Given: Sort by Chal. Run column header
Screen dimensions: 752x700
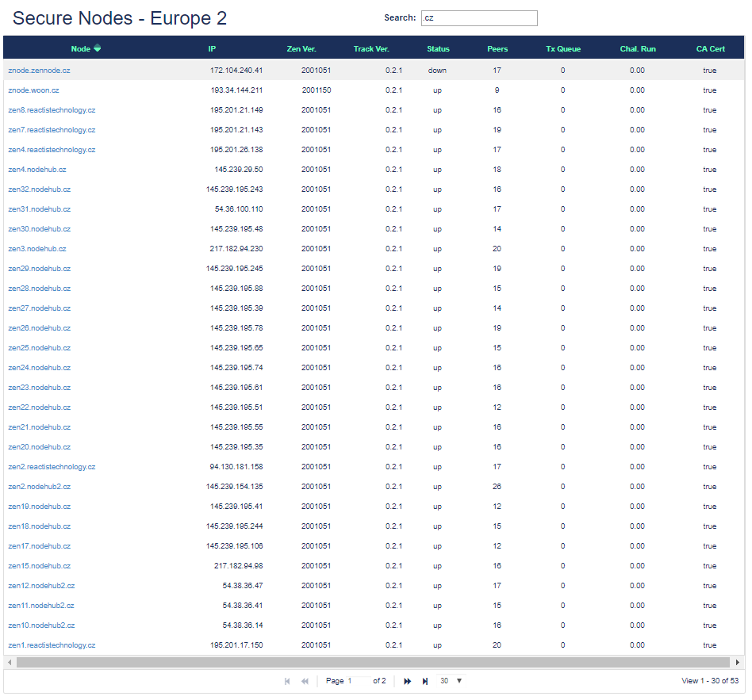Looking at the screenshot, I should 638,49.
